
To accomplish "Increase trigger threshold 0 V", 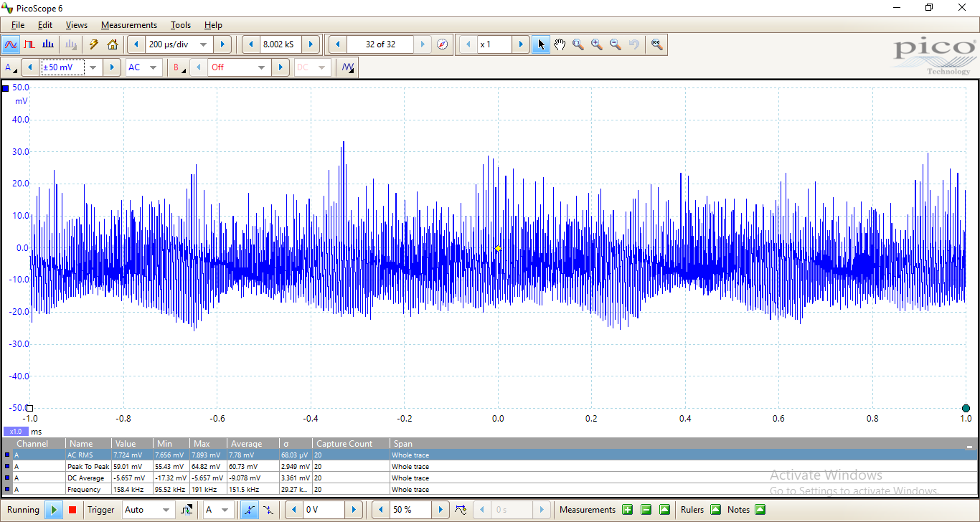I will pyautogui.click(x=354, y=510).
